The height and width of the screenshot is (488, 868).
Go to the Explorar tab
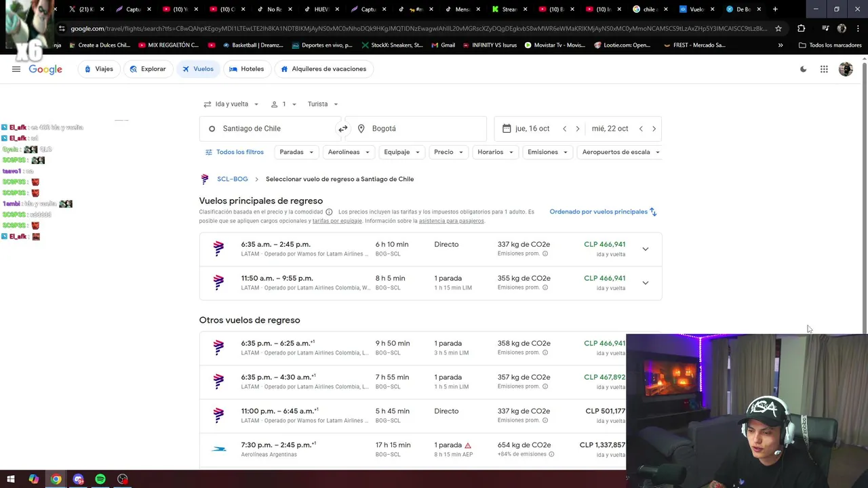(147, 69)
